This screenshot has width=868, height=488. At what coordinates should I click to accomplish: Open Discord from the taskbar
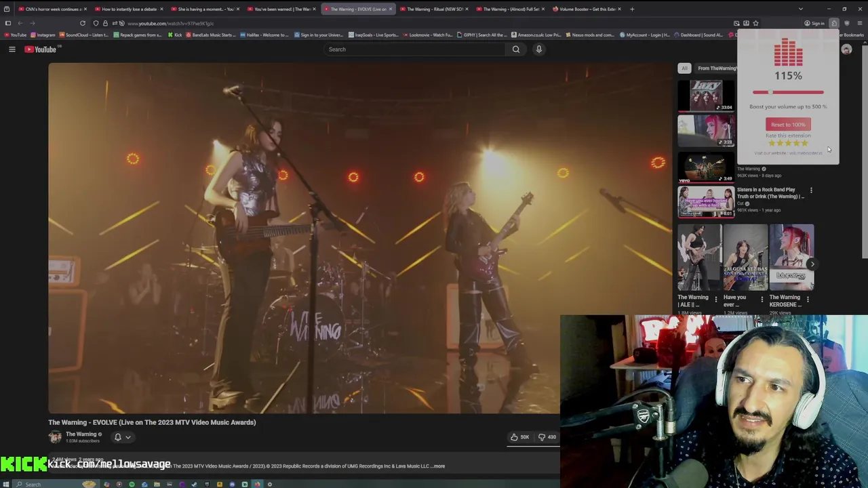coord(232,484)
